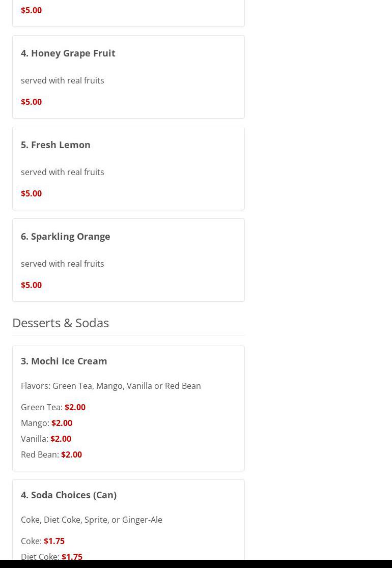Choose the Red Bean mochi $2.00 option
Image resolution: width=392 pixels, height=568 pixels.
point(71,455)
